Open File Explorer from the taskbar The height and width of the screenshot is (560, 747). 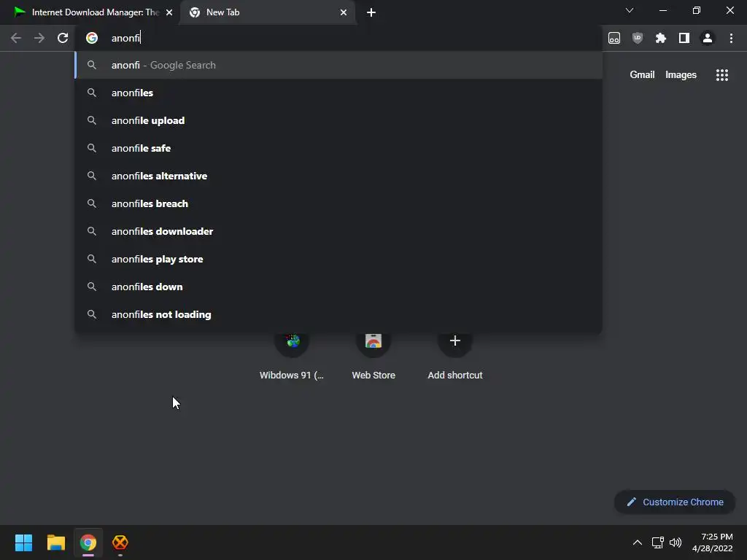coord(55,542)
